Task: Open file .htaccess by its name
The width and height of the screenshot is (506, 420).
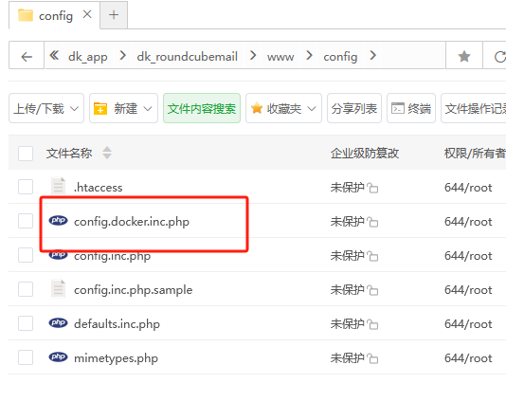Action: [x=99, y=187]
